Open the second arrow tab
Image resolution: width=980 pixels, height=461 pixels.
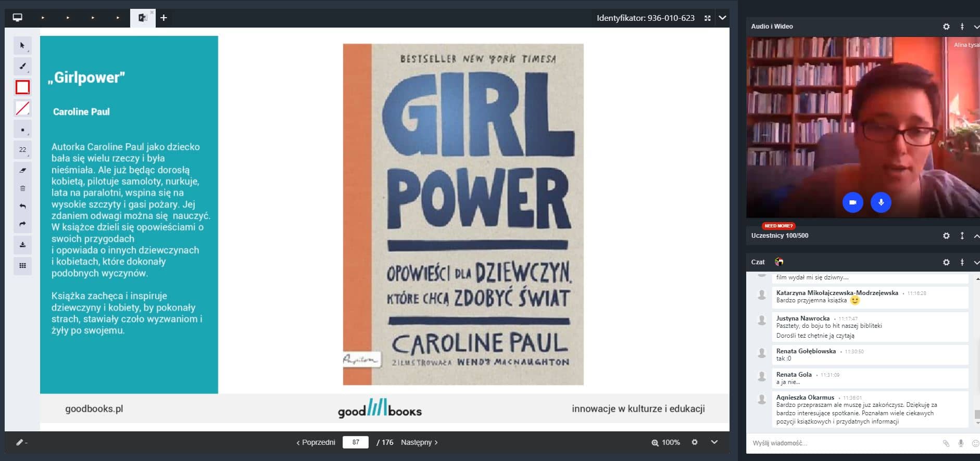[x=68, y=18]
